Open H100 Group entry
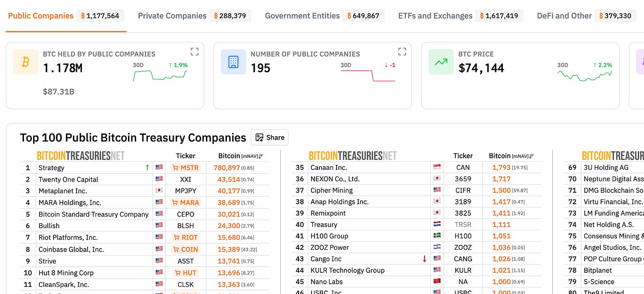 coord(329,236)
